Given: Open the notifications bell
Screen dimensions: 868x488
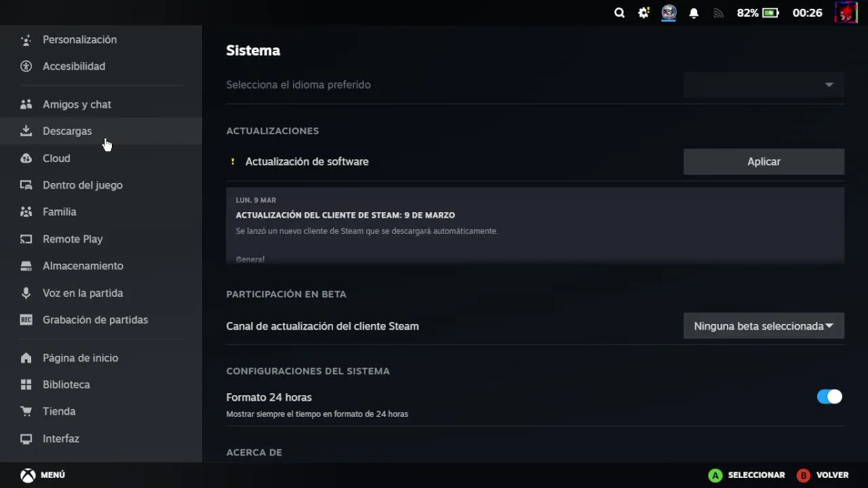Looking at the screenshot, I should (694, 13).
